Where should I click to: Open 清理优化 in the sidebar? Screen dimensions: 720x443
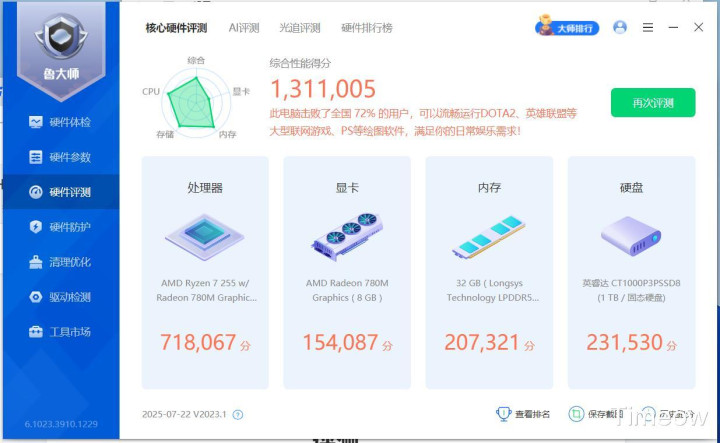coord(61,262)
